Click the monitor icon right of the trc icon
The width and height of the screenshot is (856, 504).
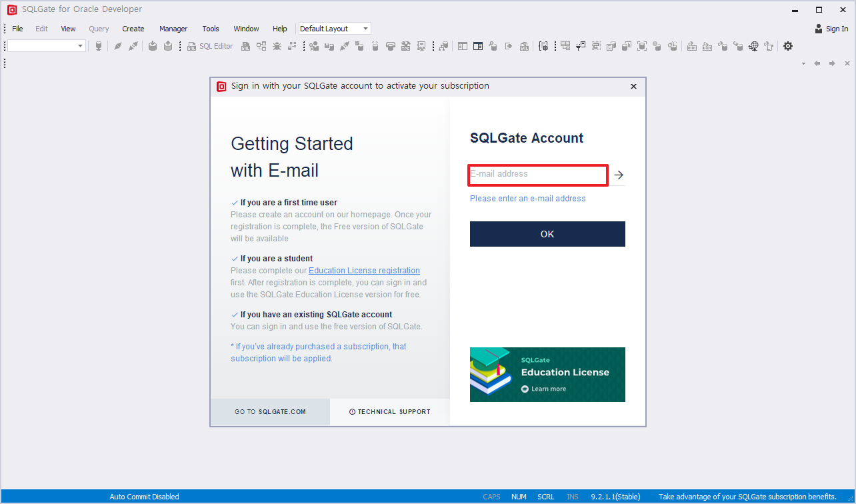(x=421, y=46)
